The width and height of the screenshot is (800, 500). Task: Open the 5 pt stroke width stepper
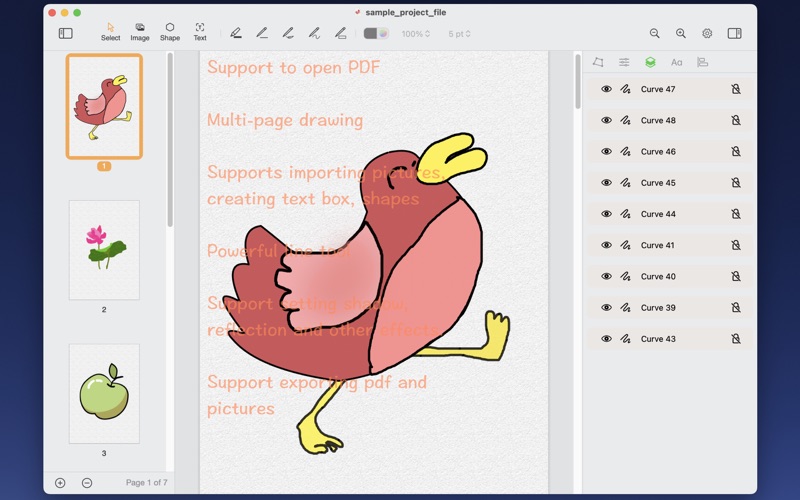(x=459, y=34)
